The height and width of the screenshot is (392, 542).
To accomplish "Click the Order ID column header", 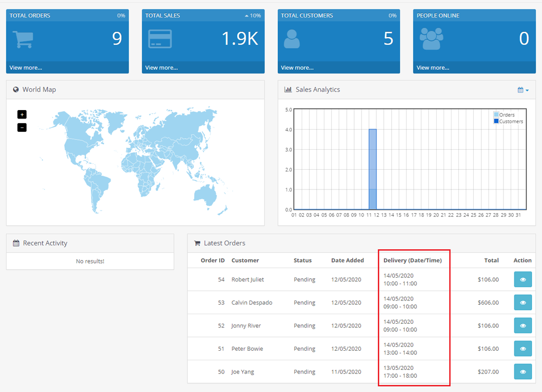I will click(x=213, y=260).
